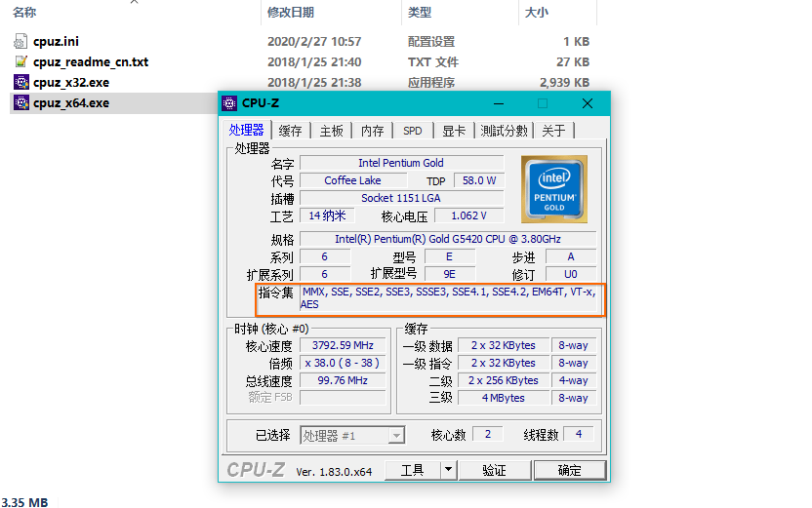
Task: Click the Intel Pentium Gold logo
Action: (554, 188)
